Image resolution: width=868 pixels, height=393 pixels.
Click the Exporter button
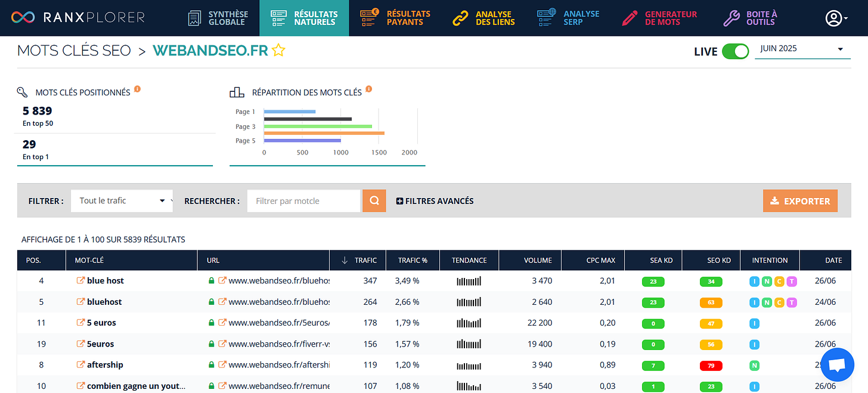click(x=800, y=201)
